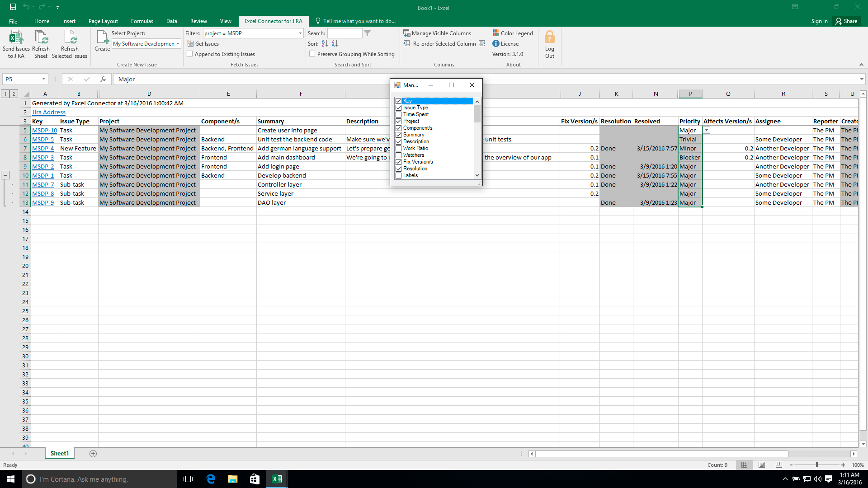
Task: Open Task View on taskbar
Action: click(188, 479)
